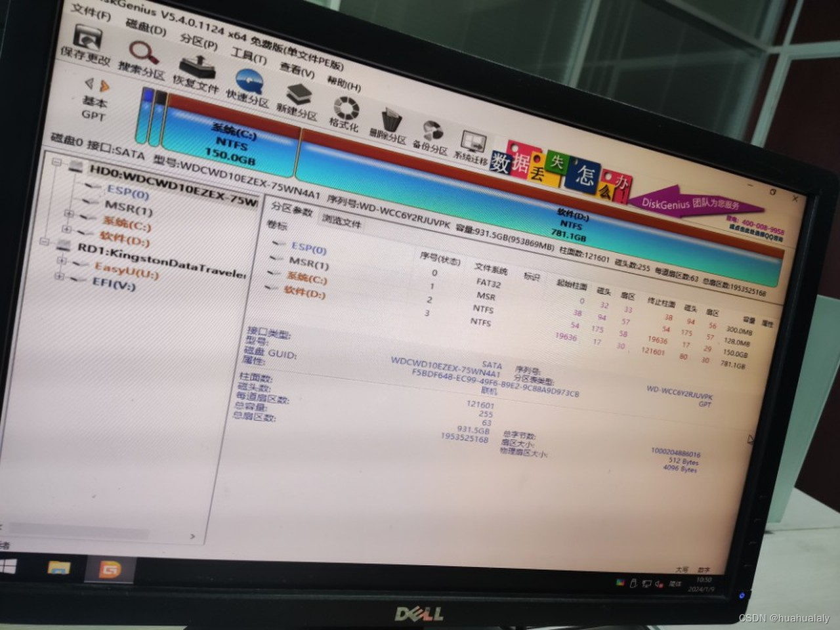The width and height of the screenshot is (840, 630).
Task: Open the 工具(T) menu
Action: point(249,56)
